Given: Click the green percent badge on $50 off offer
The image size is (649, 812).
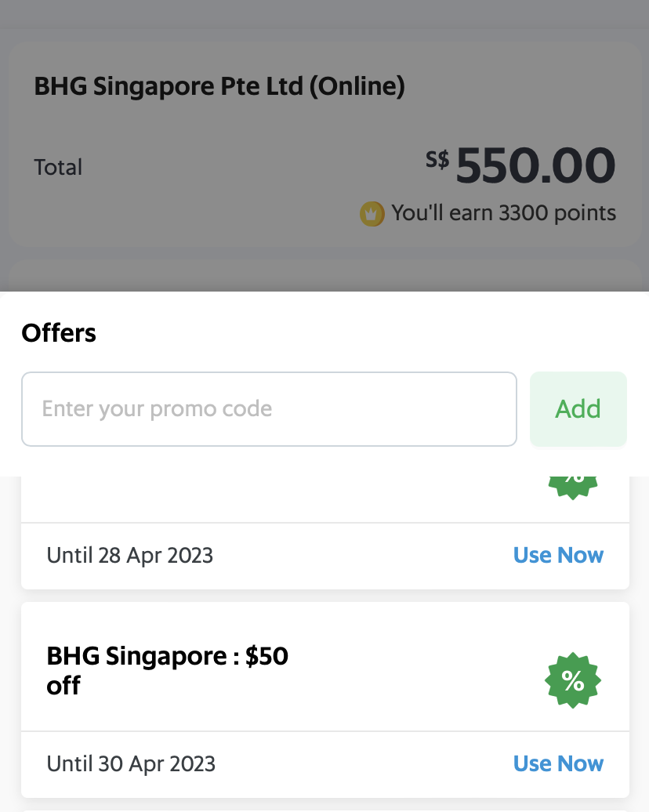Looking at the screenshot, I should click(x=573, y=681).
